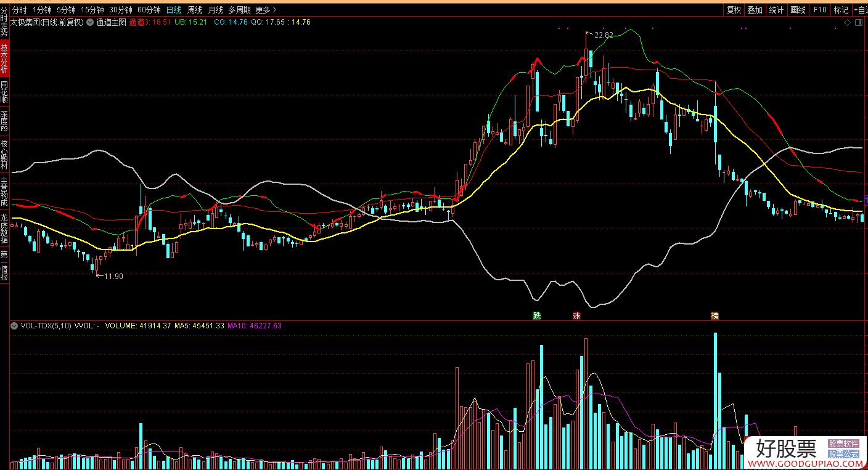
Task: Switch to the 15分钟 period tab
Action: 92,10
